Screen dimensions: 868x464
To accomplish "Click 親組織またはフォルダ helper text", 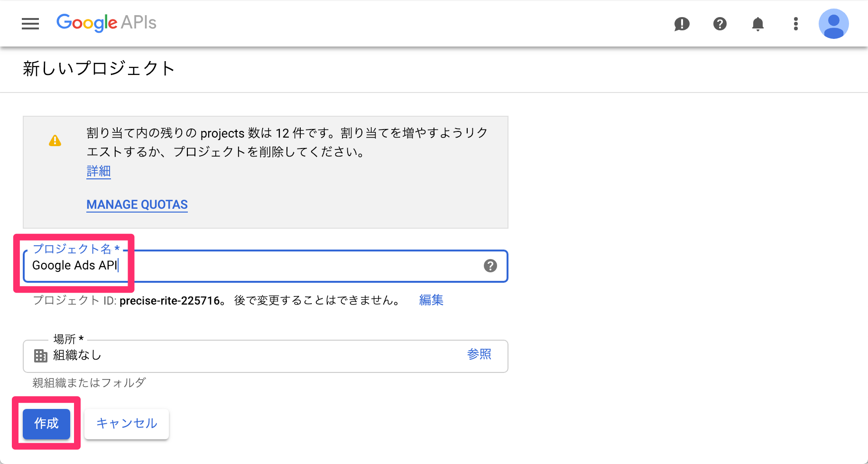I will pyautogui.click(x=89, y=382).
